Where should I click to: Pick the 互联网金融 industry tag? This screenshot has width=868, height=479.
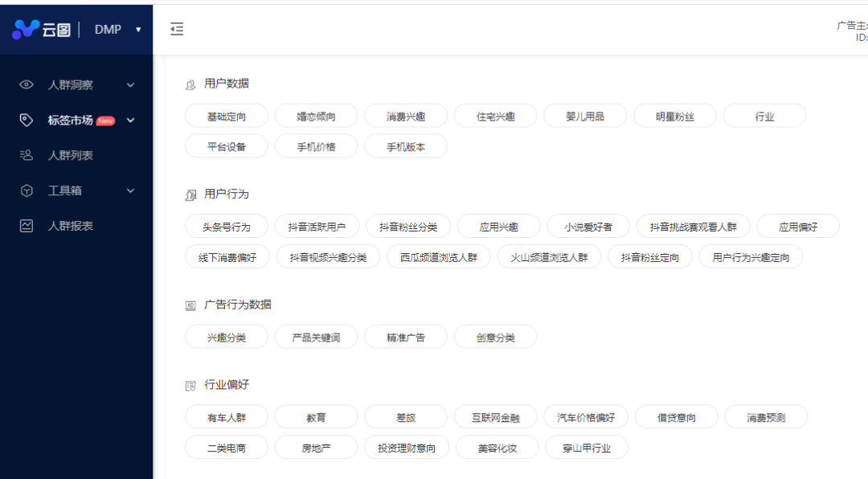(x=496, y=418)
